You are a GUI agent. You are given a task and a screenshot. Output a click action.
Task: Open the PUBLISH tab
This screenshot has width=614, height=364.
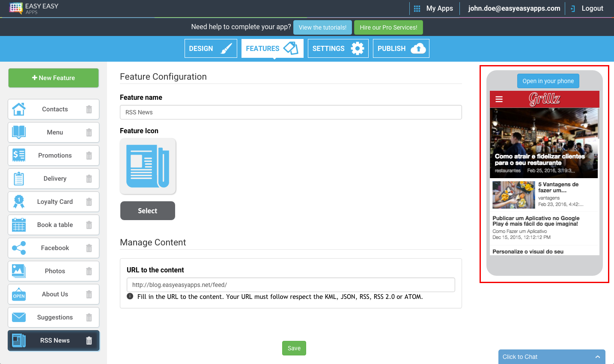tap(401, 48)
